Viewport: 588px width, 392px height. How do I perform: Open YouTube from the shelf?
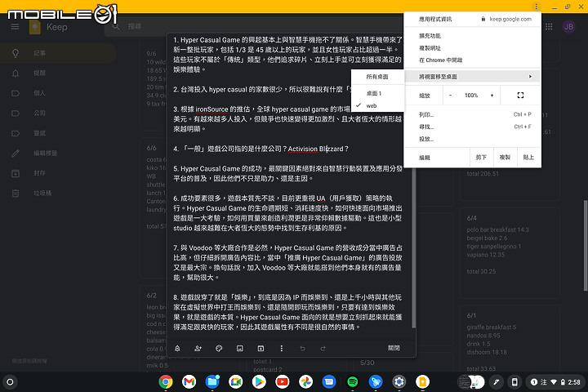coord(283,382)
